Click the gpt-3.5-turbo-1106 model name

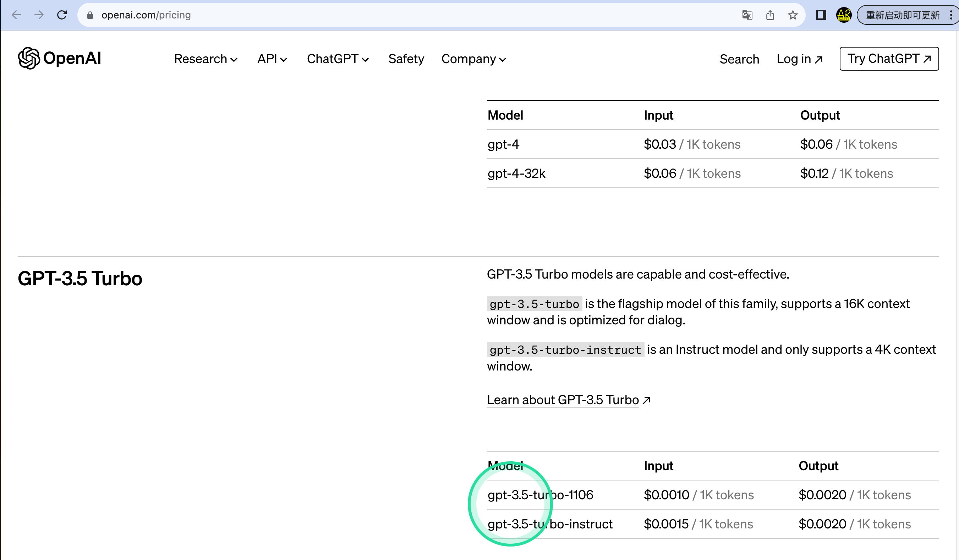pos(541,495)
